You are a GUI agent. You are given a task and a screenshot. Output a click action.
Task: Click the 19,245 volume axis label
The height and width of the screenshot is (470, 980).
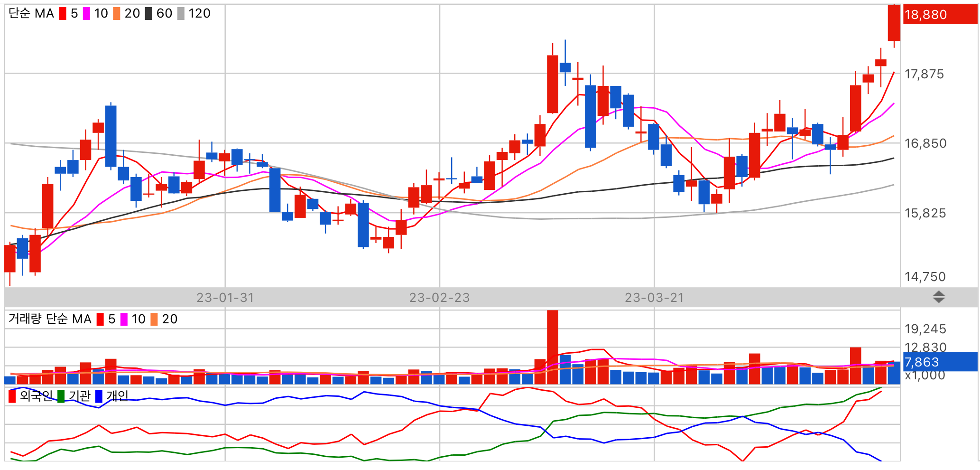click(x=925, y=329)
